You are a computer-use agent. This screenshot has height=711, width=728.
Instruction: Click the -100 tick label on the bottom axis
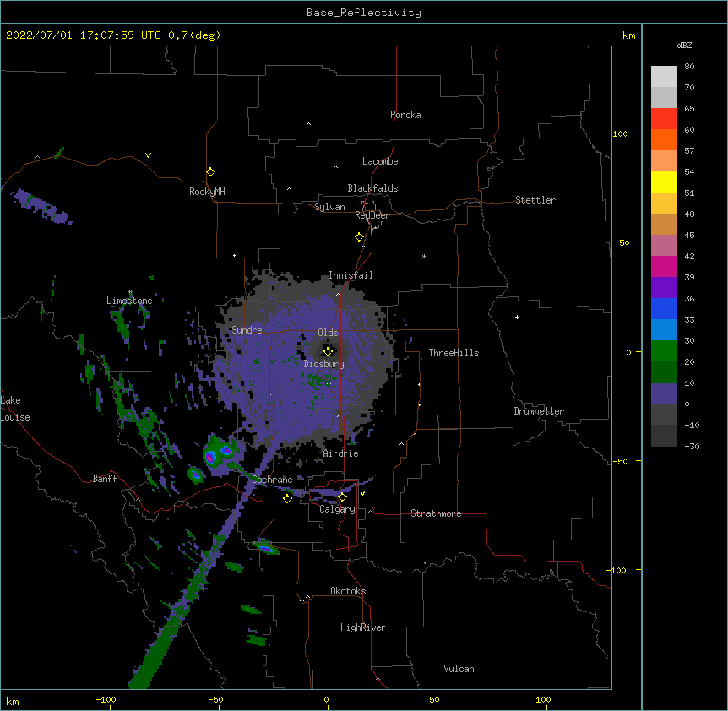click(106, 699)
